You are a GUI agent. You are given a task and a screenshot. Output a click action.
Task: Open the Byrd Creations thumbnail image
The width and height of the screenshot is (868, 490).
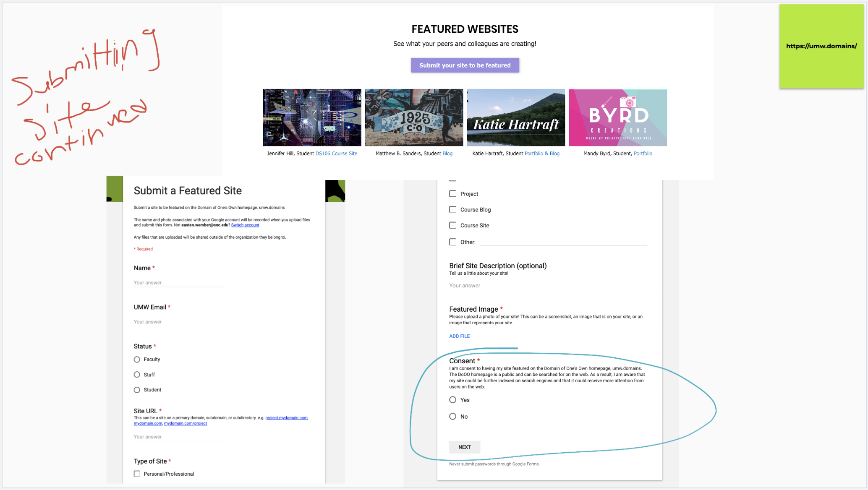[x=617, y=117]
